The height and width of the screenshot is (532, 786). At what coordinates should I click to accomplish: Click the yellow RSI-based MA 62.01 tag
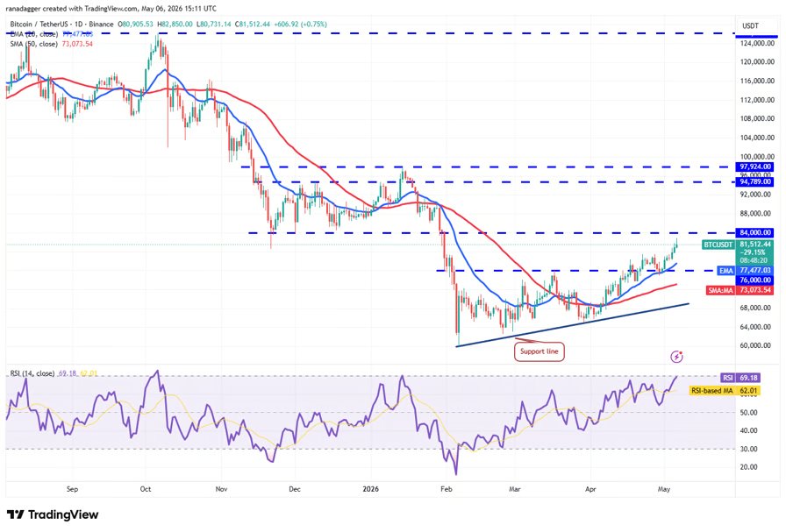pyautogui.click(x=725, y=390)
